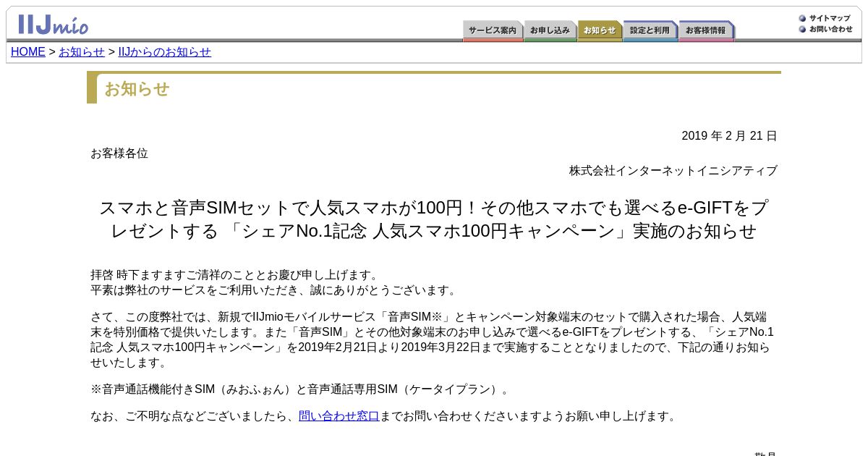Screen dimensions: 868x456
Task: Click the ※音声通話機能付きSIM footnote line
Action: coord(300,389)
